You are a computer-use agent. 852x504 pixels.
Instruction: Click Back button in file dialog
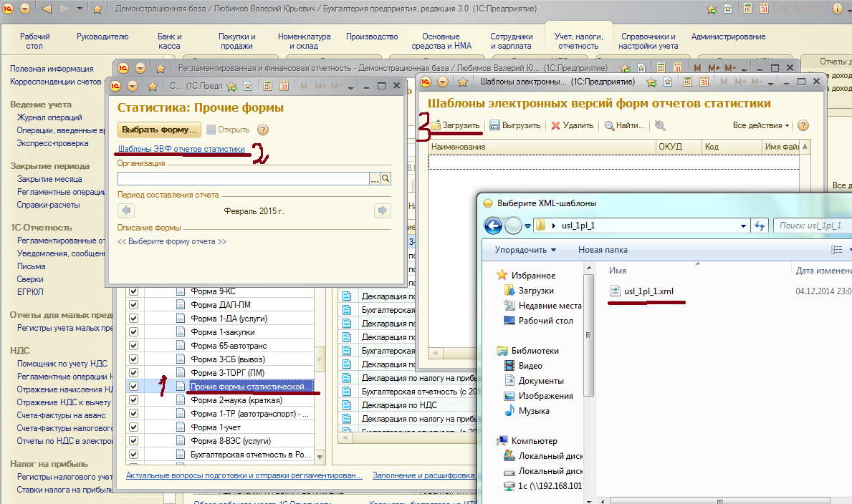(493, 226)
